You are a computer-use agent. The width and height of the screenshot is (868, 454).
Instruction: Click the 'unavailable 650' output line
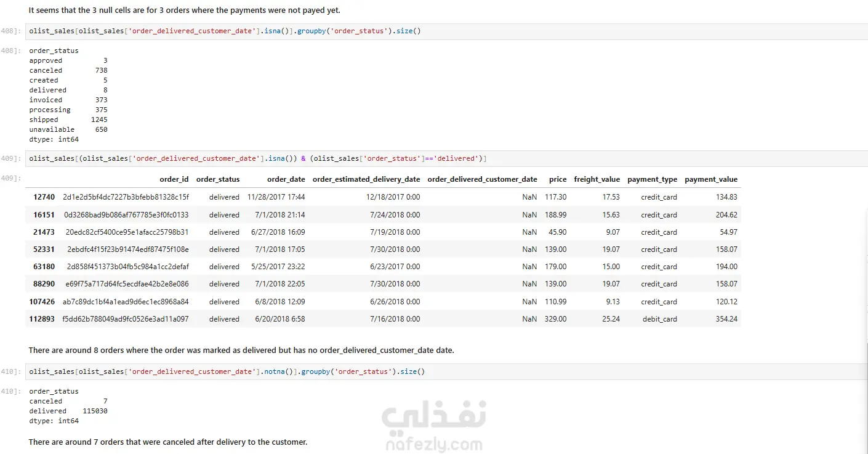[68, 129]
